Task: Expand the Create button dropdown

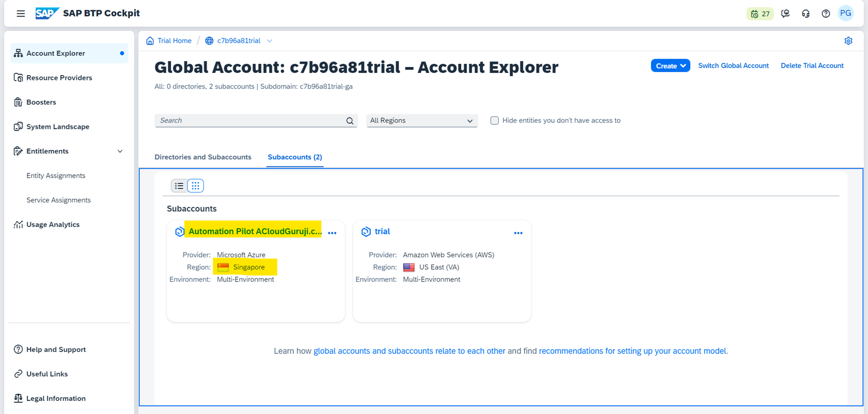Action: 670,66
